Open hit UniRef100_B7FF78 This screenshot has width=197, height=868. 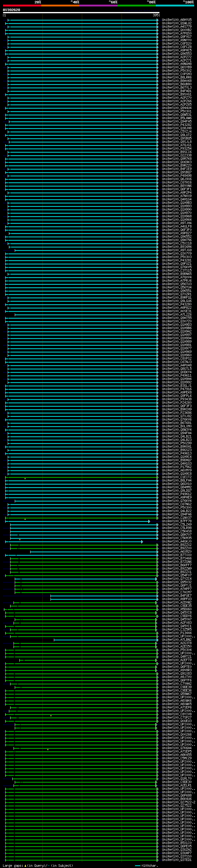click(x=177, y=521)
